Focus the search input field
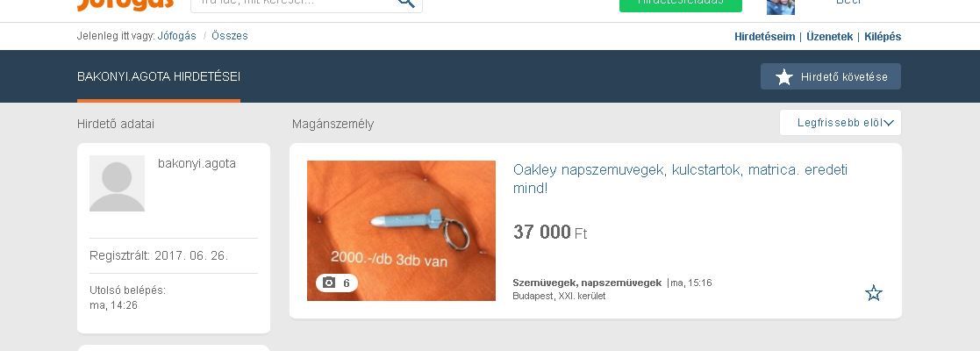 coord(292,5)
